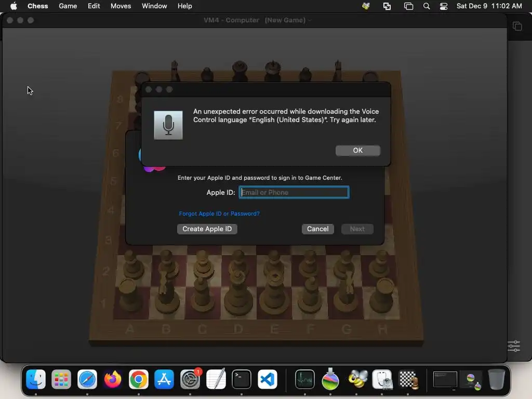Open Finder from the Dock

(36, 379)
